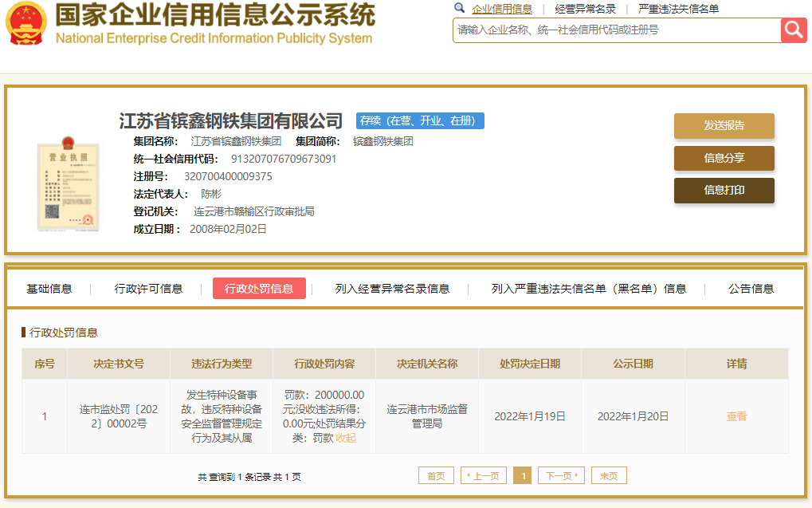Go to next page with 下一页
This screenshot has height=508, width=812.
click(561, 476)
